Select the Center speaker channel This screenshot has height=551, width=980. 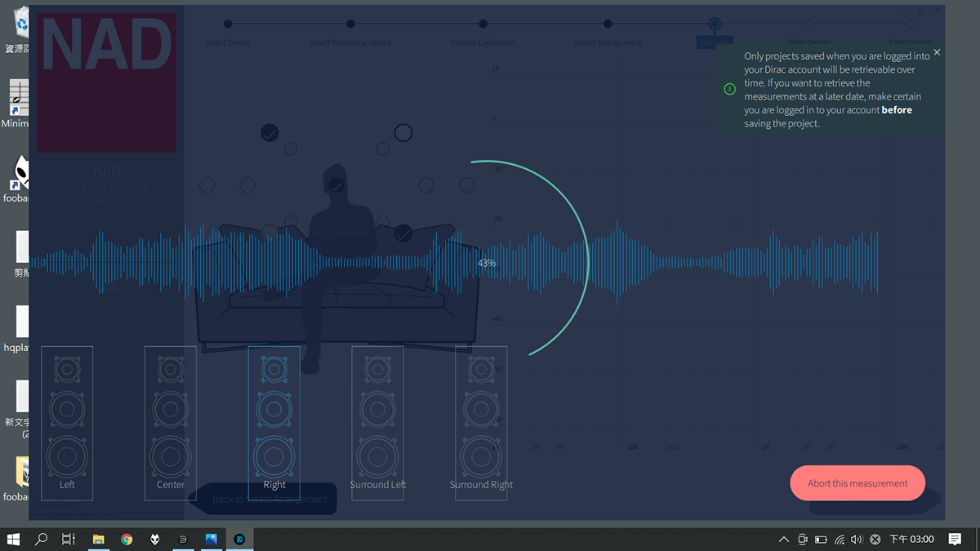click(171, 423)
